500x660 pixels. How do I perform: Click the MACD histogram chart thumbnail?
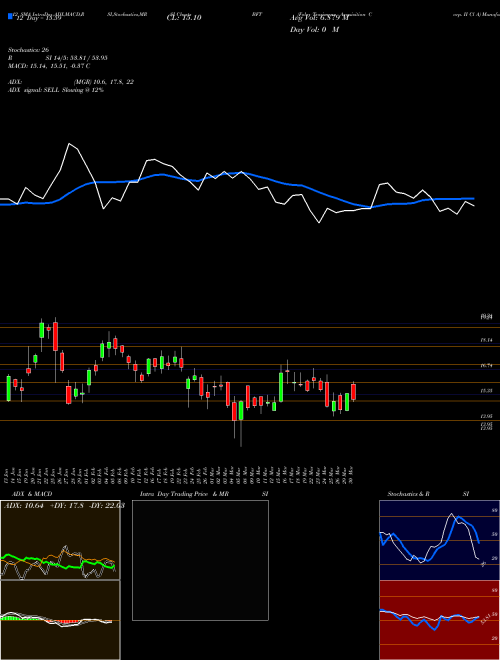[60, 620]
